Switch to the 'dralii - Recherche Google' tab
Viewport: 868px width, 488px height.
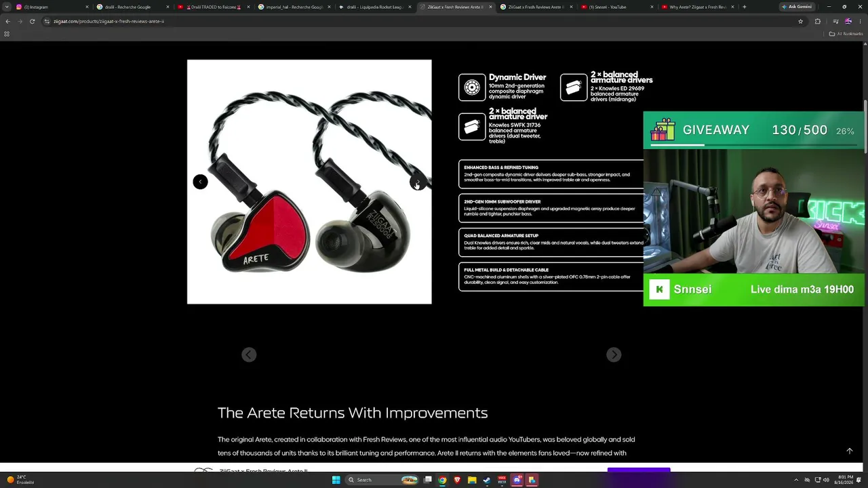click(x=133, y=7)
